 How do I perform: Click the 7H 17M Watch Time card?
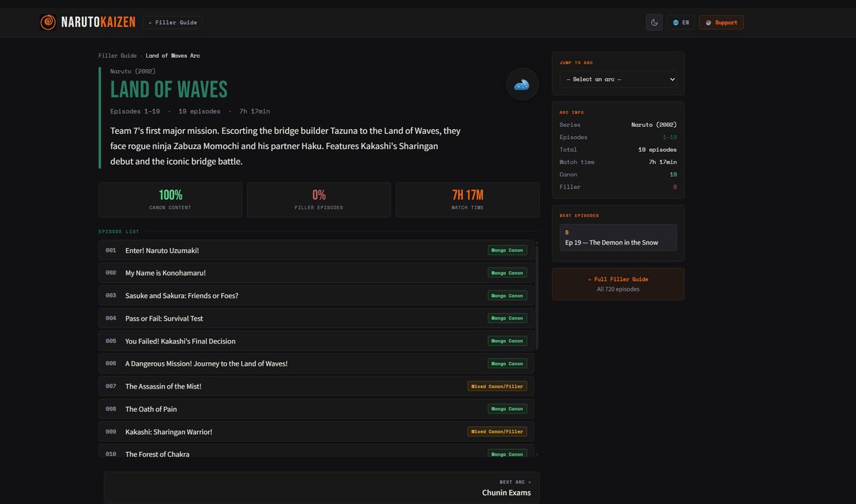coord(468,200)
